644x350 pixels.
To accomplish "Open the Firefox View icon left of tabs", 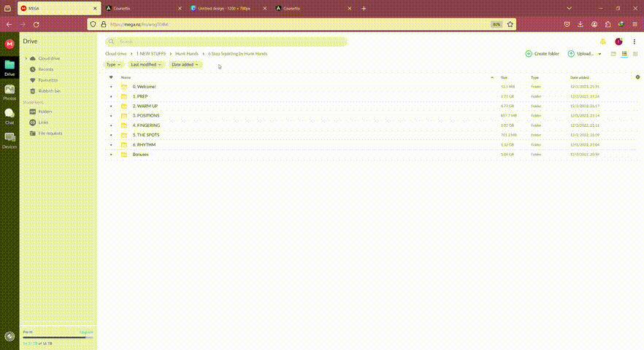I will pos(7,8).
